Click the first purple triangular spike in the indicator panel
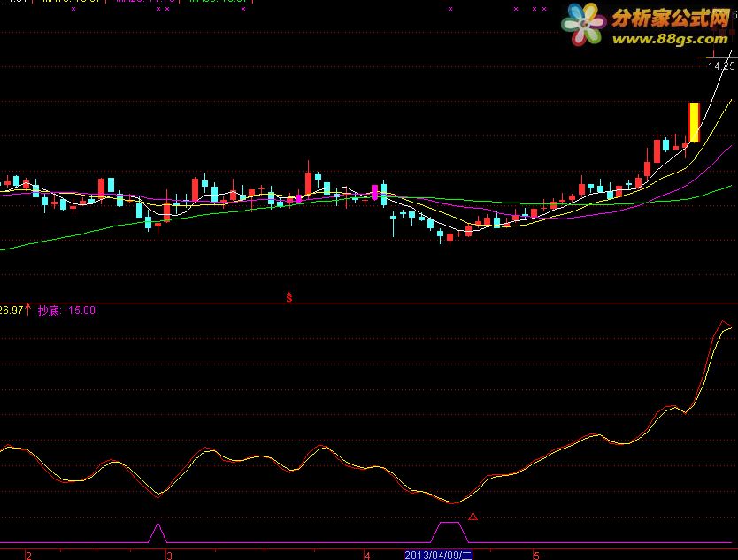This screenshot has width=738, height=560. [x=158, y=533]
